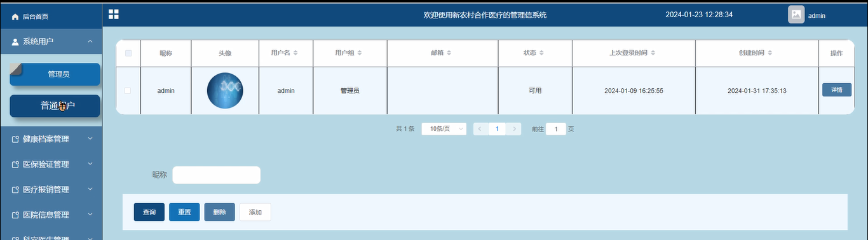Click the 医保验证管理 menu icon
This screenshot has height=240, width=868.
click(x=15, y=164)
